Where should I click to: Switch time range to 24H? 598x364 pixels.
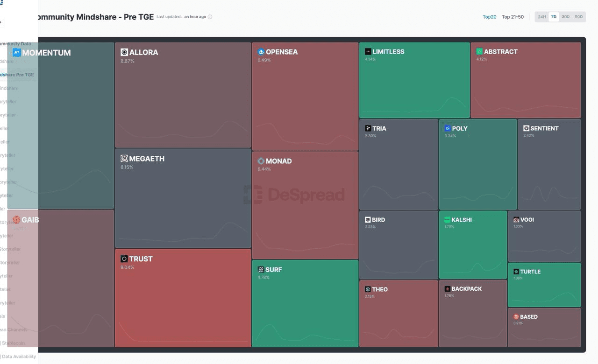[542, 17]
